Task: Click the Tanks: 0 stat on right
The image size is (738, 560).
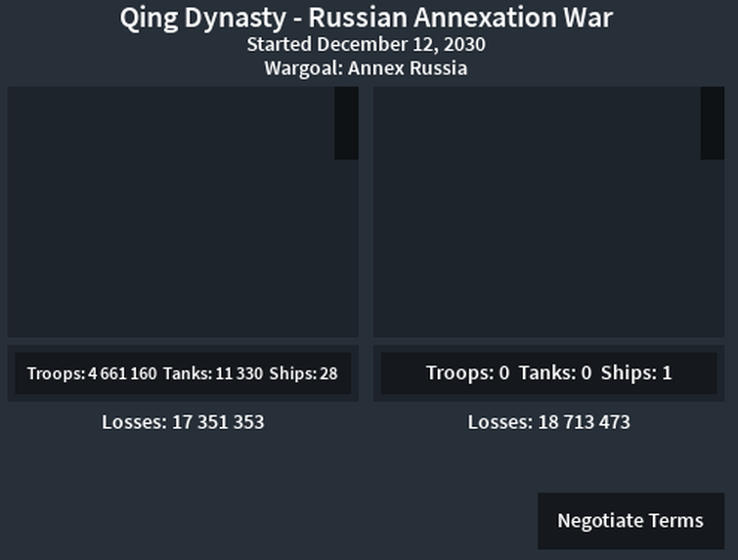Action: coord(555,373)
